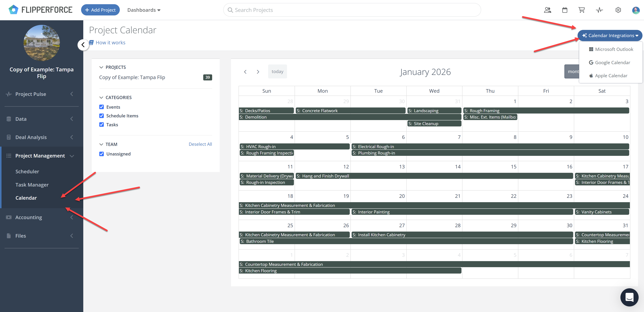Screen dimensions: 644x312
Task: Click the calendar icon in top bar
Action: [565, 10]
